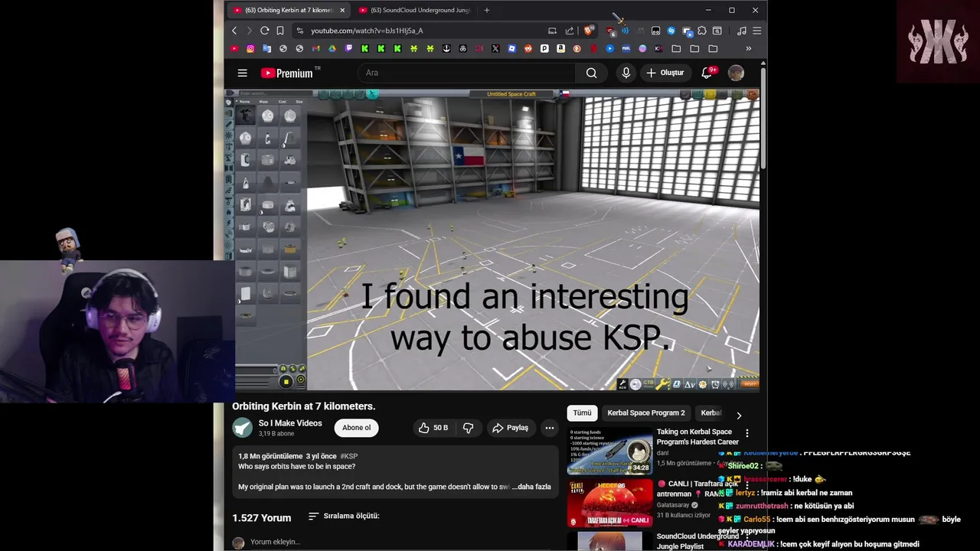Expand bookmarks bar overflow chevron
980x551 pixels.
pos(748,48)
